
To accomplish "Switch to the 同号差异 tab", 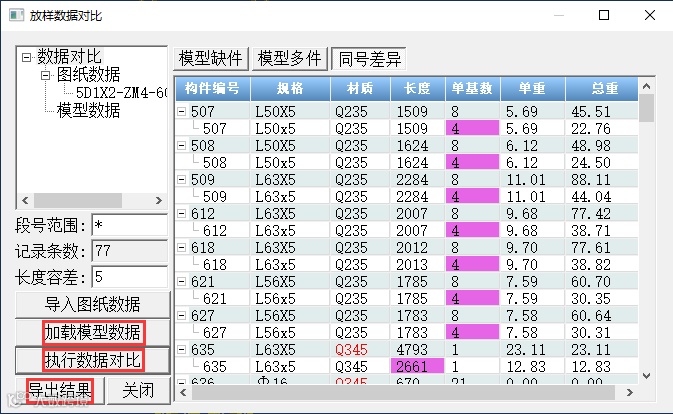I will [x=369, y=59].
